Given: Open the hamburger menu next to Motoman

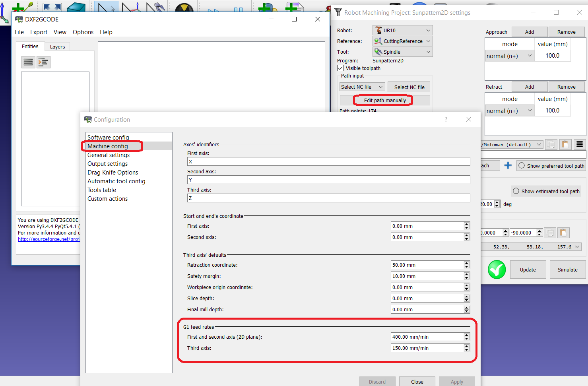Looking at the screenshot, I should (580, 144).
